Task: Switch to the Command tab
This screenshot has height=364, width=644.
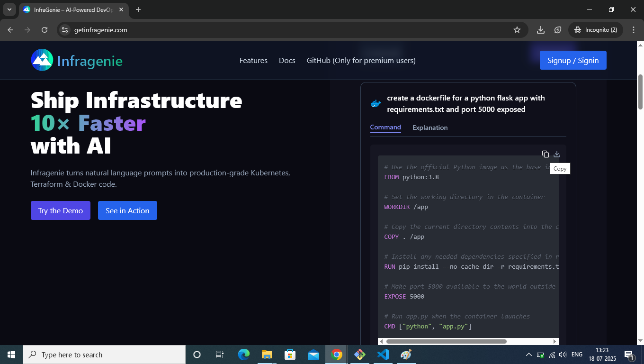Action: tap(385, 127)
